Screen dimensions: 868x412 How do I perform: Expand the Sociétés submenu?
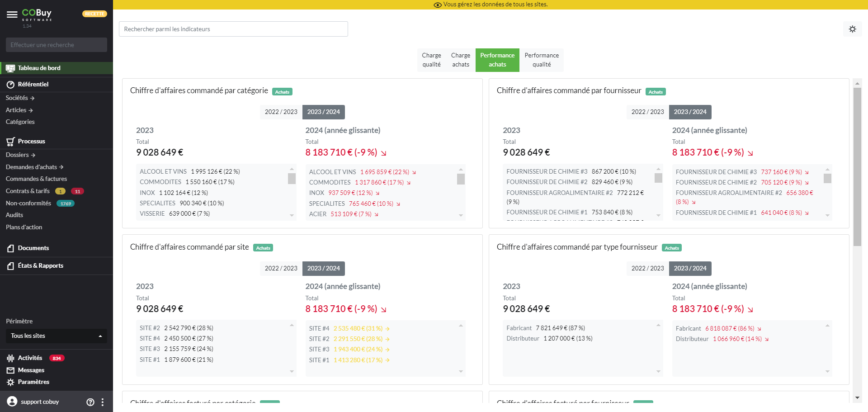[x=20, y=98]
